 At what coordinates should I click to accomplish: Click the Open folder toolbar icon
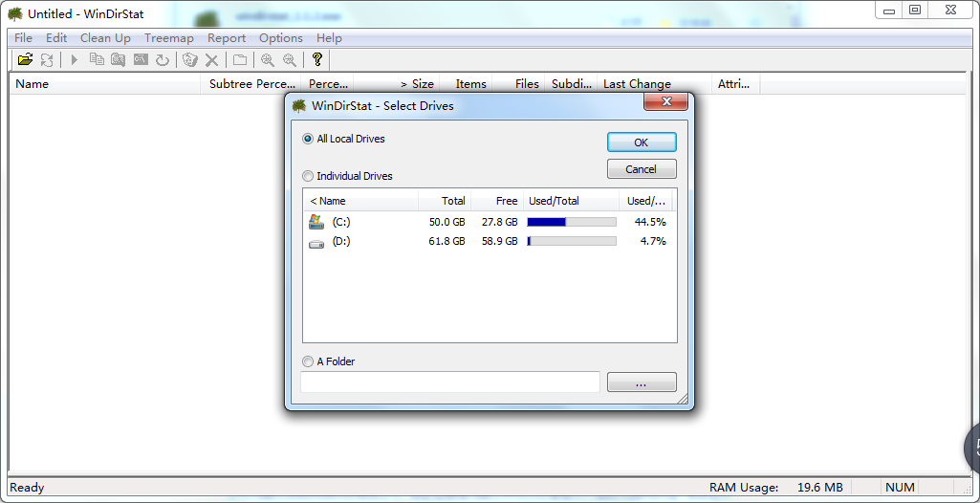pyautogui.click(x=25, y=60)
